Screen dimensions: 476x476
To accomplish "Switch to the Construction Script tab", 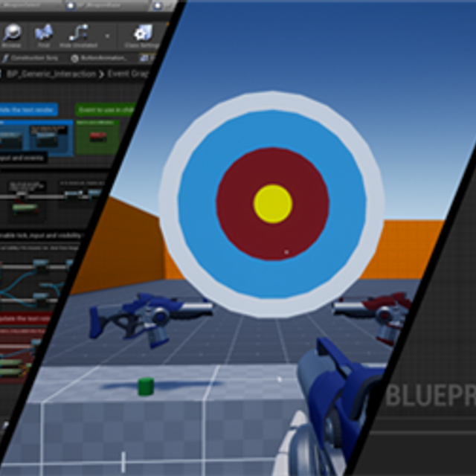I will (x=30, y=58).
